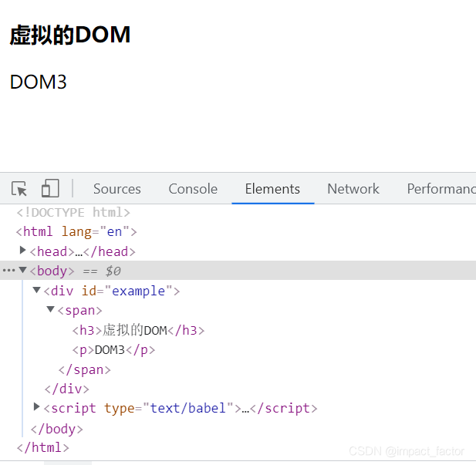Screen dimensions: 476x465
Task: Open the Sources tab
Action: click(x=116, y=189)
